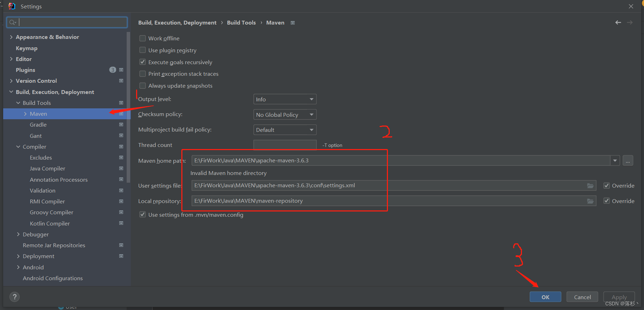Expand the Editor section
The width and height of the screenshot is (644, 310).
click(x=11, y=59)
